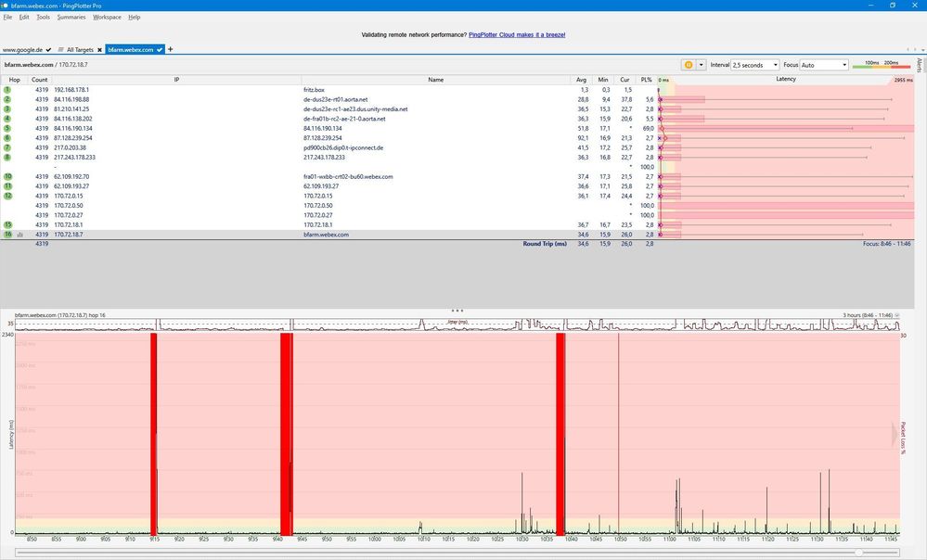
Task: Pause tracing with the orange pause button
Action: (689, 65)
